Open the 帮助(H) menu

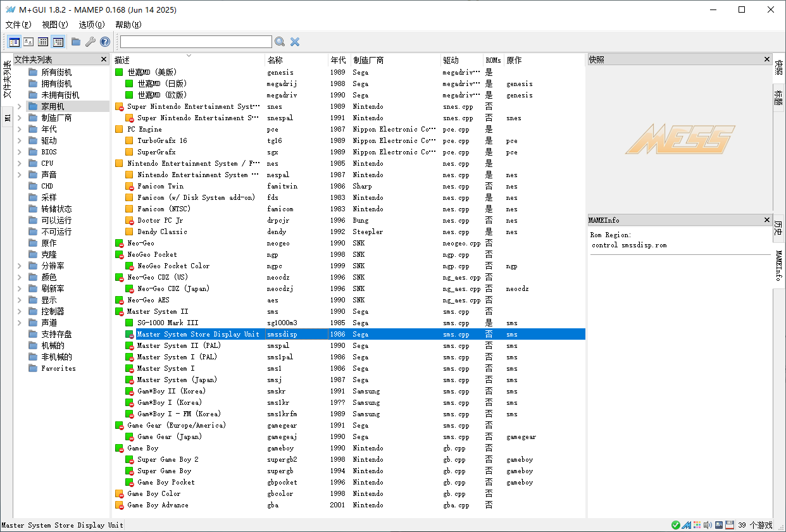[x=128, y=25]
